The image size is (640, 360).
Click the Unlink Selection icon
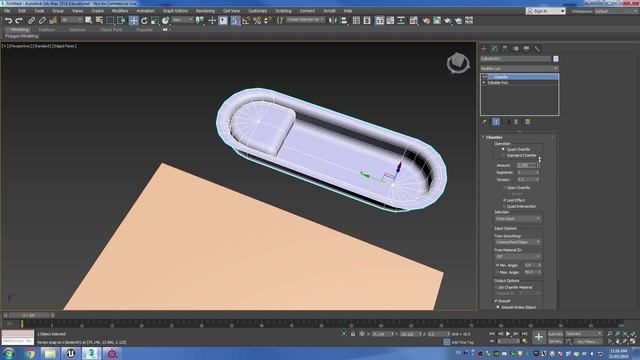pos(42,20)
